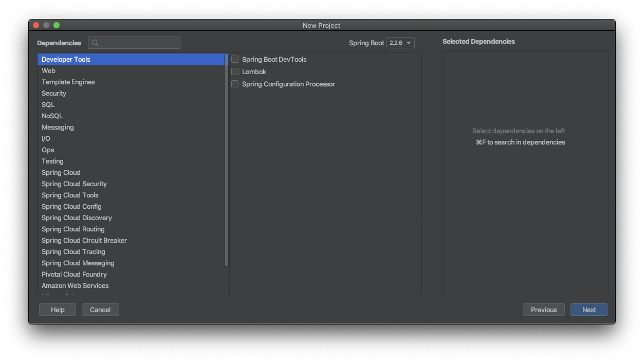Click the Cancel button

(100, 310)
